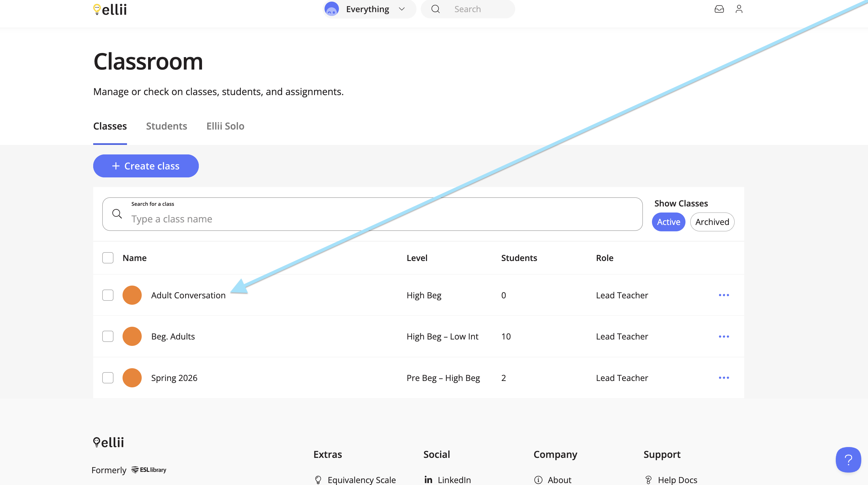Open the Beg. Adults class

pyautogui.click(x=173, y=336)
